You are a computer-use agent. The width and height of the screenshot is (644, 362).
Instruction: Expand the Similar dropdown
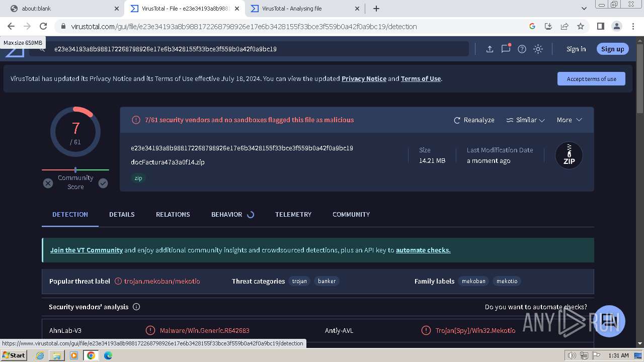coord(525,120)
